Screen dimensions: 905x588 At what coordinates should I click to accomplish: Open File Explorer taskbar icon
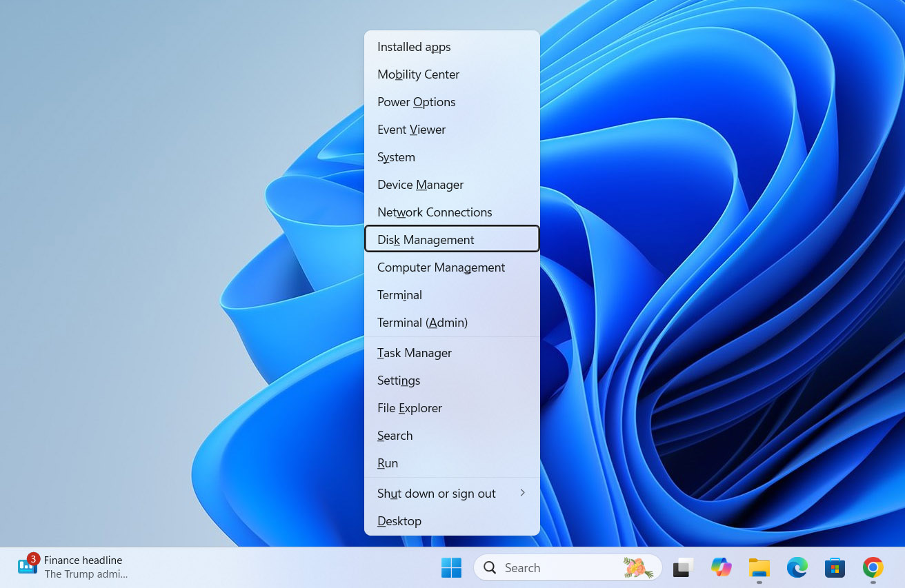pos(759,568)
